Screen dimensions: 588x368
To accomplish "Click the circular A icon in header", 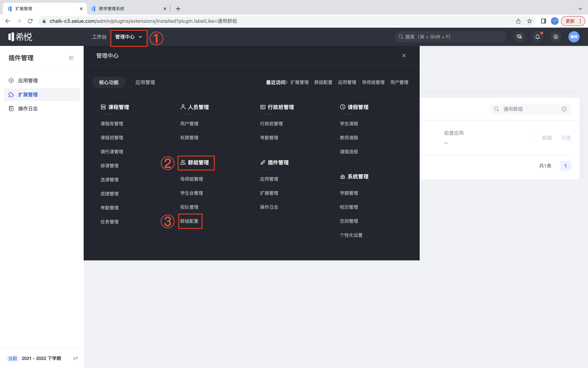I will [x=556, y=37].
